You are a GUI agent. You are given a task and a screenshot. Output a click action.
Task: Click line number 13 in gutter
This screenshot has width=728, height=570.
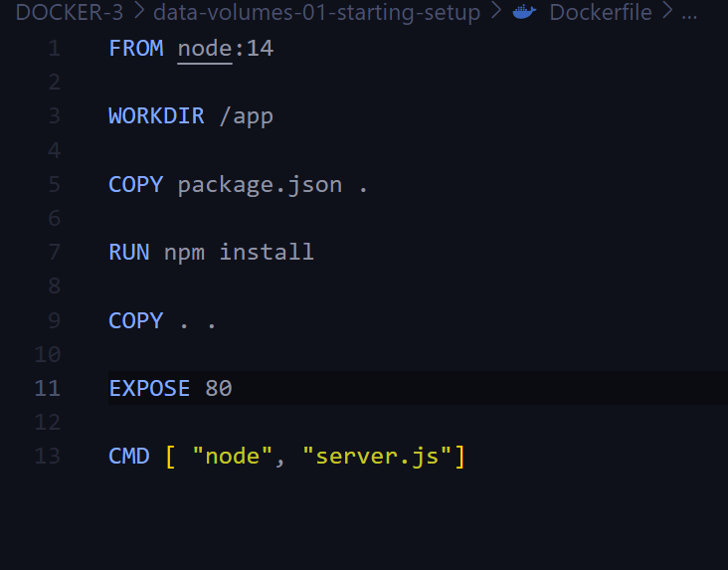click(x=48, y=457)
